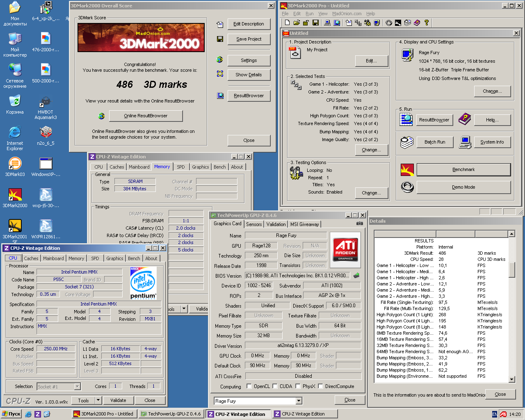
Task: Click Benchmark run icon in 3DMark2000 toolbar
Action: point(398,23)
